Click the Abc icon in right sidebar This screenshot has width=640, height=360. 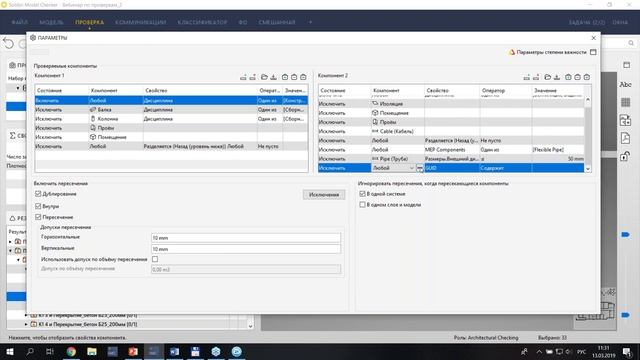coord(625,84)
